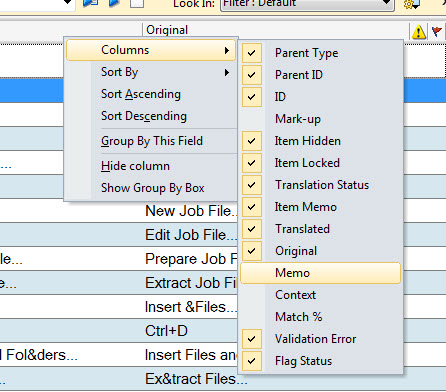Enable the Context column

(x=320, y=295)
